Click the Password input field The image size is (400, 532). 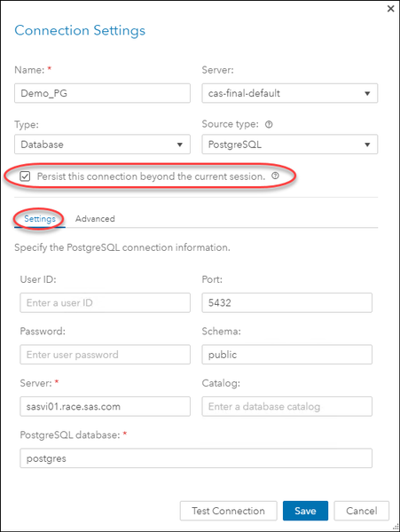[105, 355]
